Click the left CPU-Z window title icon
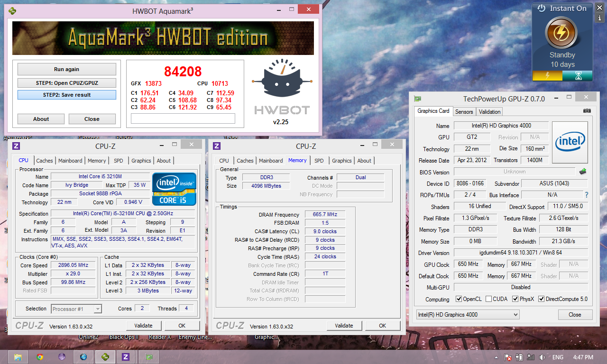 tap(16, 146)
